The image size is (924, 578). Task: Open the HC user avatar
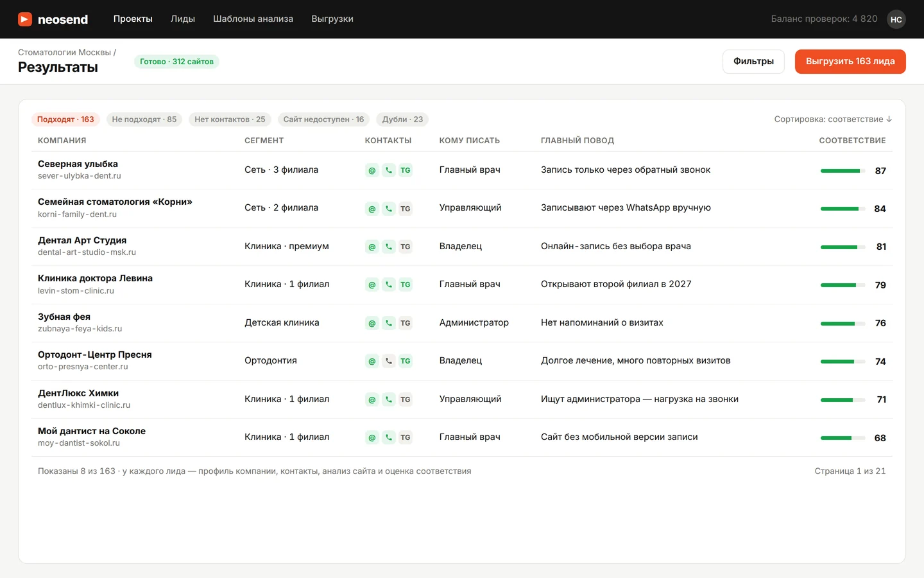pos(896,19)
